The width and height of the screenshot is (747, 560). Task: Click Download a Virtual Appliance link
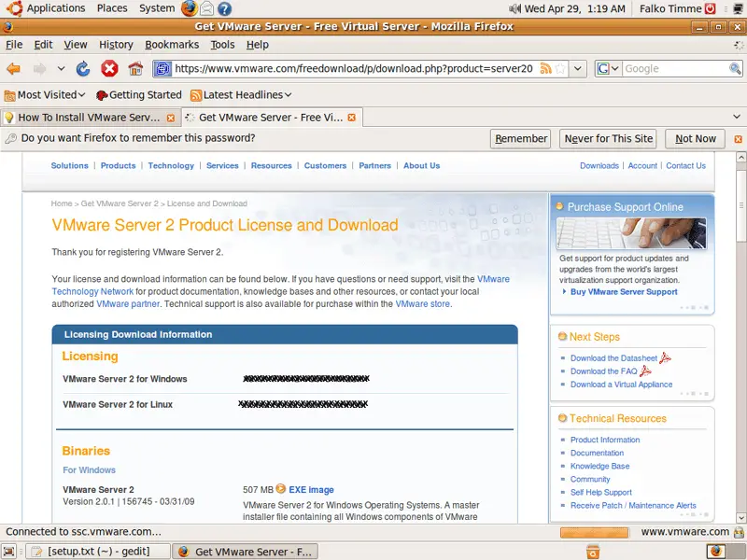pos(621,385)
